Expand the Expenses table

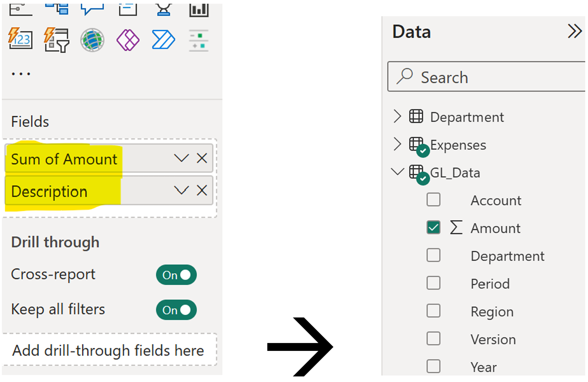point(397,144)
